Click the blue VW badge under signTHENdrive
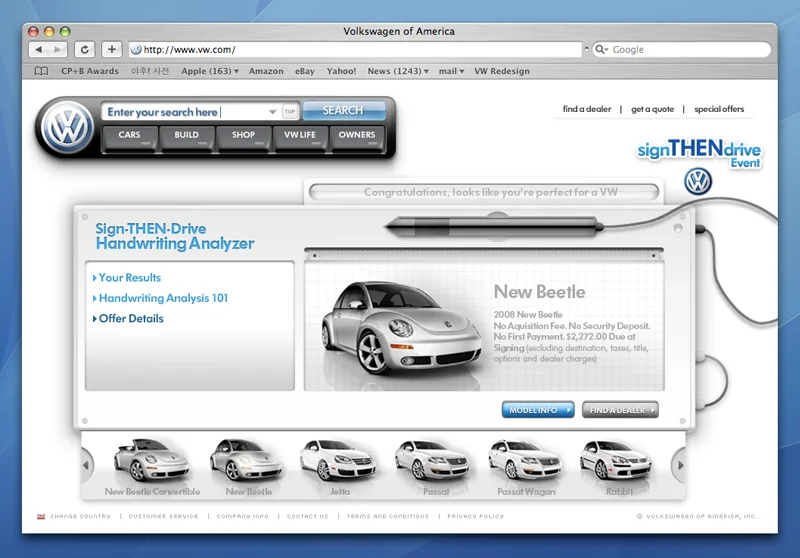The width and height of the screenshot is (800, 558). click(x=697, y=181)
